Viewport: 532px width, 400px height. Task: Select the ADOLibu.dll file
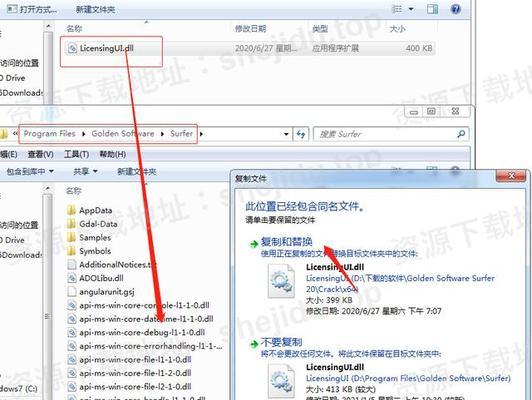[95, 278]
